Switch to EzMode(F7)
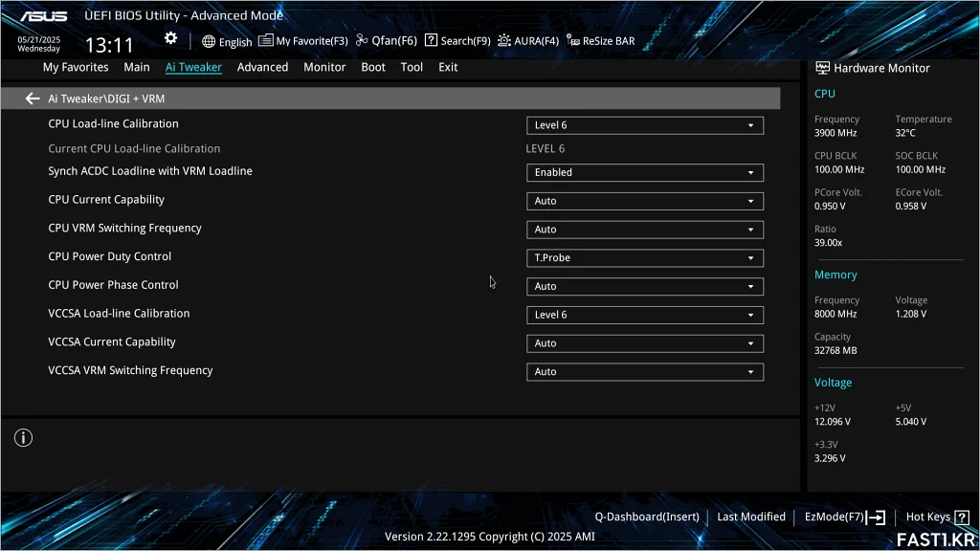 point(845,518)
